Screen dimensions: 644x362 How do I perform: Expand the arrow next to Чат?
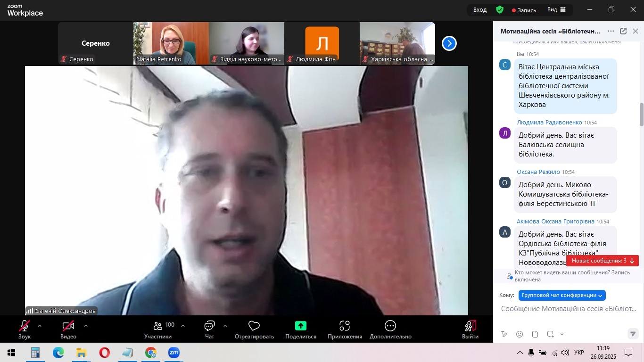click(x=225, y=325)
